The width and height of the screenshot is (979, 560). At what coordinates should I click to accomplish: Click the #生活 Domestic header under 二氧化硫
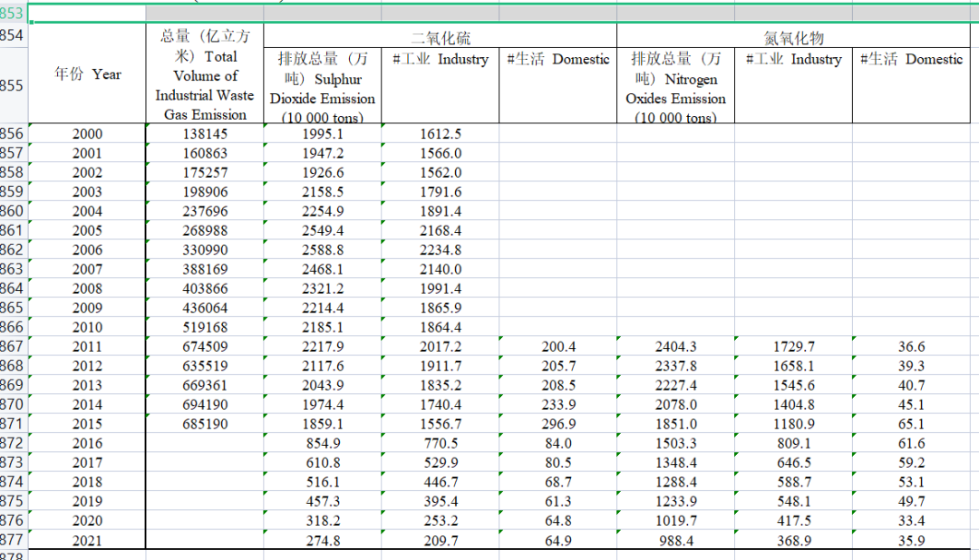pyautogui.click(x=558, y=86)
